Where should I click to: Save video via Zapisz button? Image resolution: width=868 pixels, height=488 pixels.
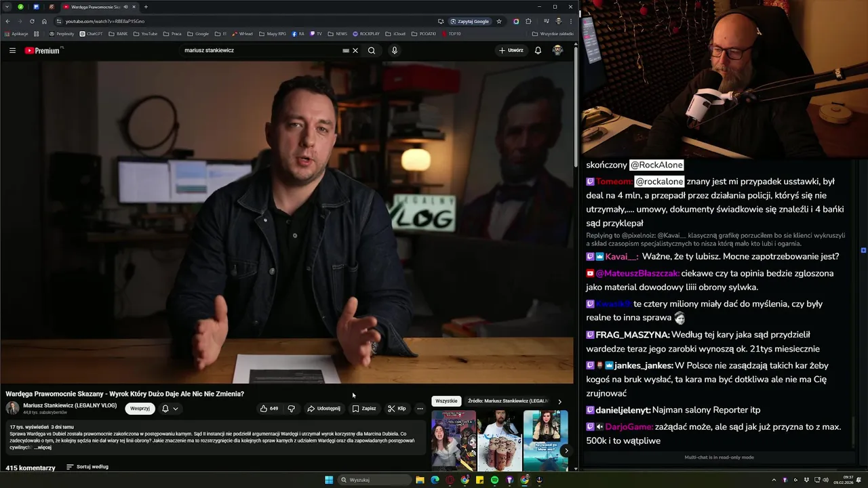364,409
